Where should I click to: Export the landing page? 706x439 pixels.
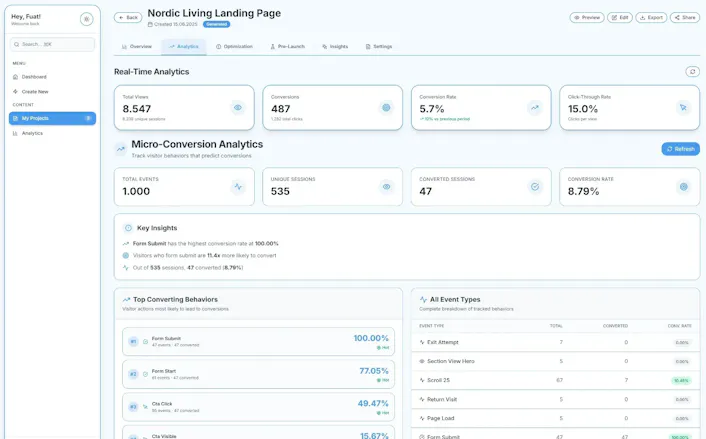point(651,18)
